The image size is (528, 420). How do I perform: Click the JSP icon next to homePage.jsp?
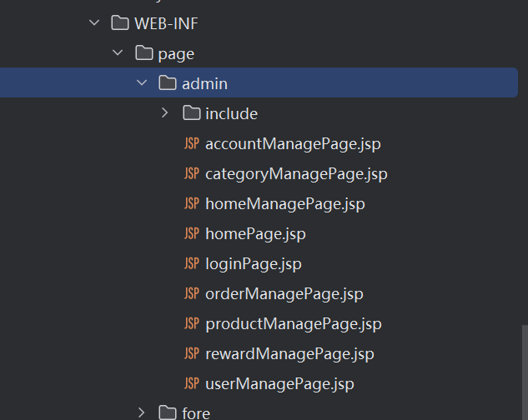click(x=192, y=234)
